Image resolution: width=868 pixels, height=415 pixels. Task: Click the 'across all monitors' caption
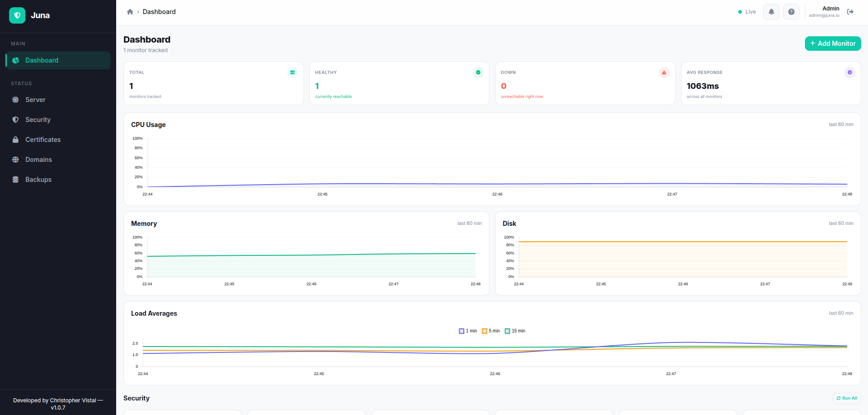pos(704,97)
